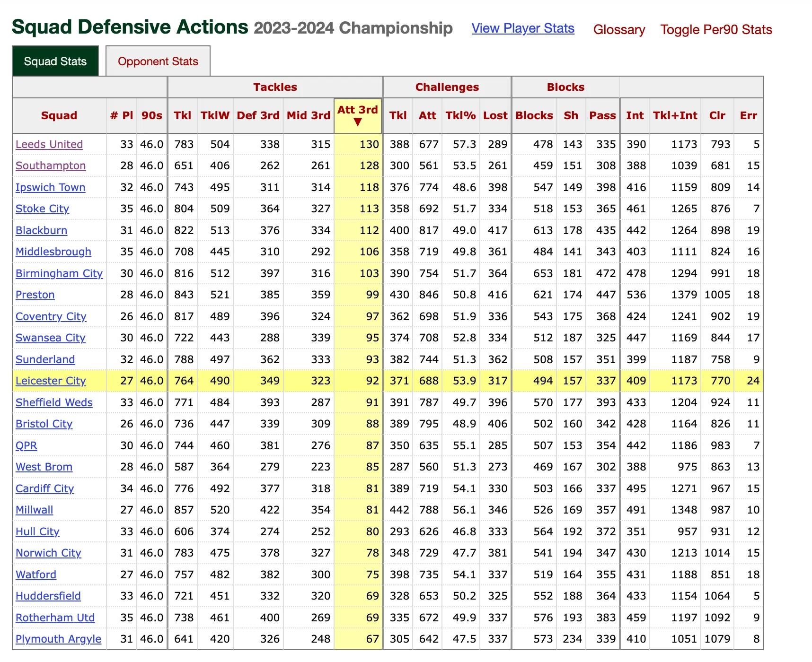Open the West Brom squad link
The width and height of the screenshot is (812, 662).
point(44,467)
